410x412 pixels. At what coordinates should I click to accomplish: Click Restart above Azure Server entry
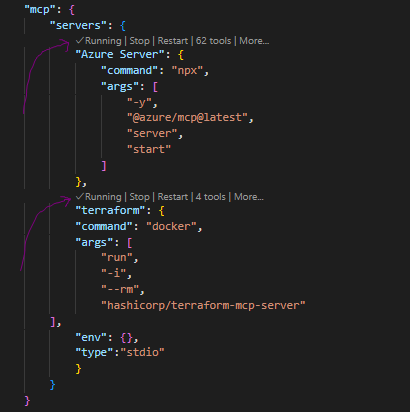(173, 41)
